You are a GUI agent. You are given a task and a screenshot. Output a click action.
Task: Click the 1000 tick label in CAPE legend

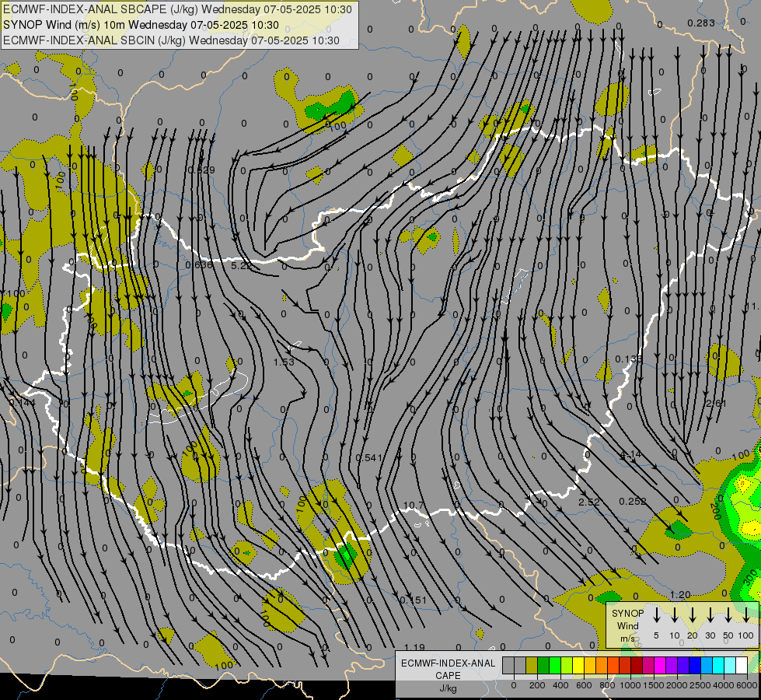coord(630,685)
